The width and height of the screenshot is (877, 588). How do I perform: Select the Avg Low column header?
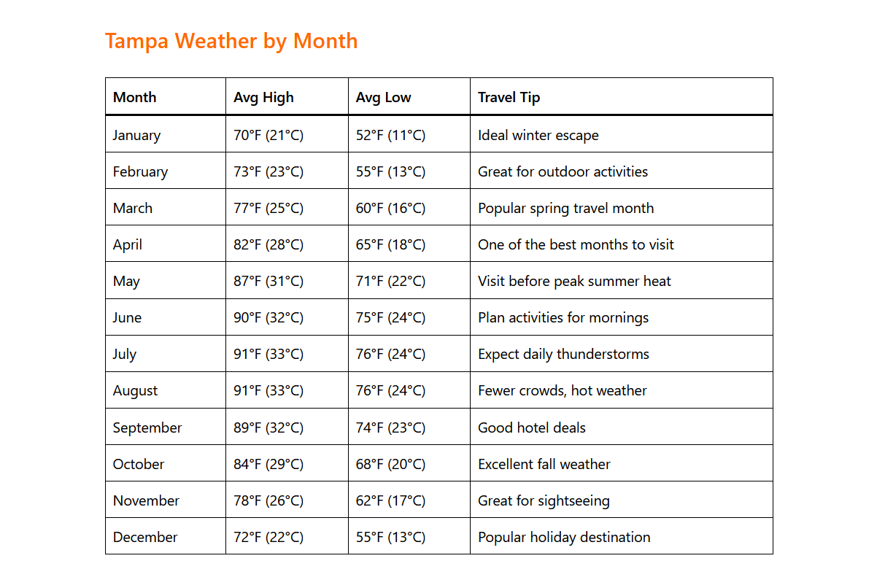[383, 97]
